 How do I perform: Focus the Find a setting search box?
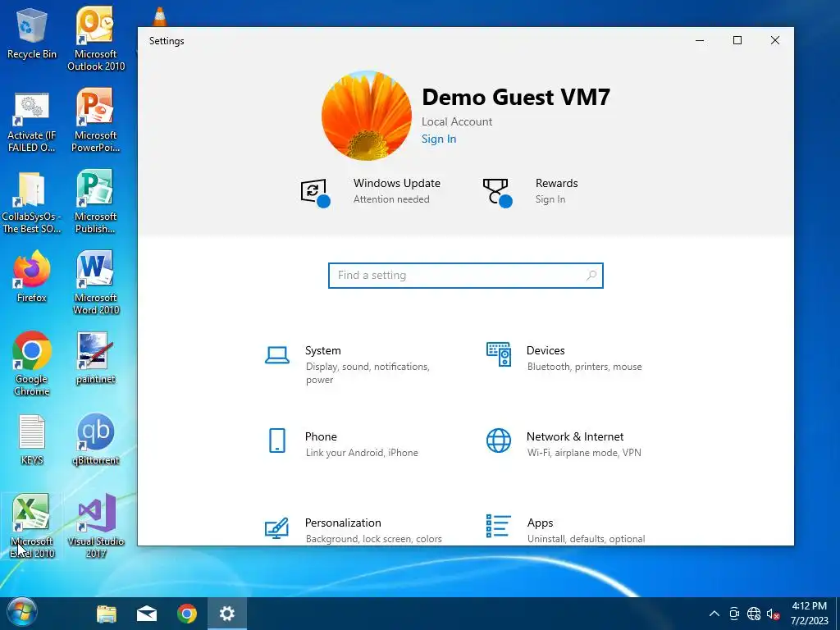[466, 276]
